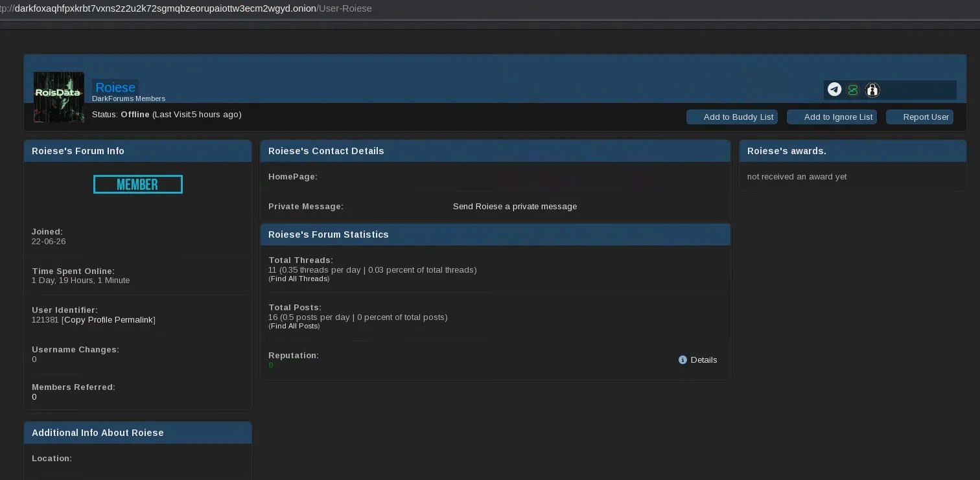Click the green Session messenger icon
The height and width of the screenshot is (480, 980).
coord(853,90)
